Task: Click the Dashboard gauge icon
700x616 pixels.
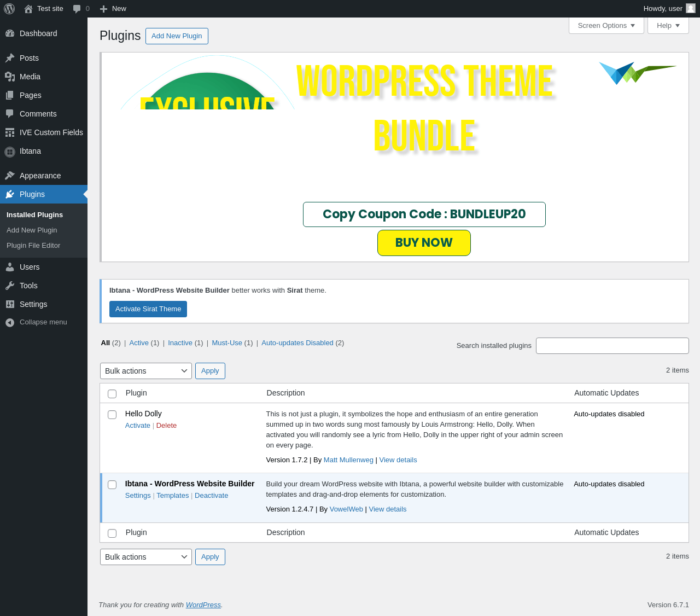Action: (10, 33)
